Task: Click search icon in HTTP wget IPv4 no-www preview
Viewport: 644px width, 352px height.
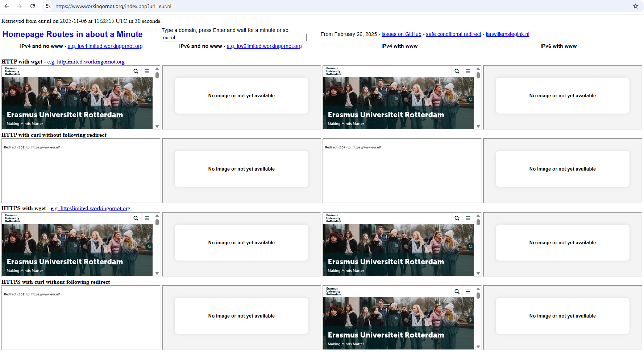Action: tap(136, 71)
